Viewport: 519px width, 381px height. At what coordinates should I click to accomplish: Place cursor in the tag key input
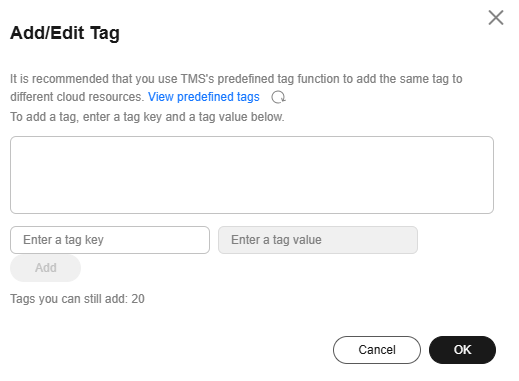coord(110,240)
